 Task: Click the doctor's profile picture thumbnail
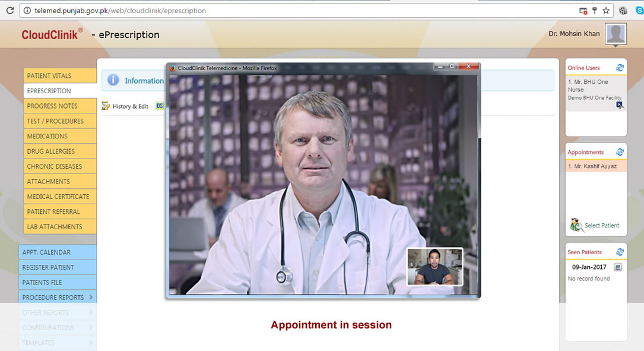pos(616,34)
